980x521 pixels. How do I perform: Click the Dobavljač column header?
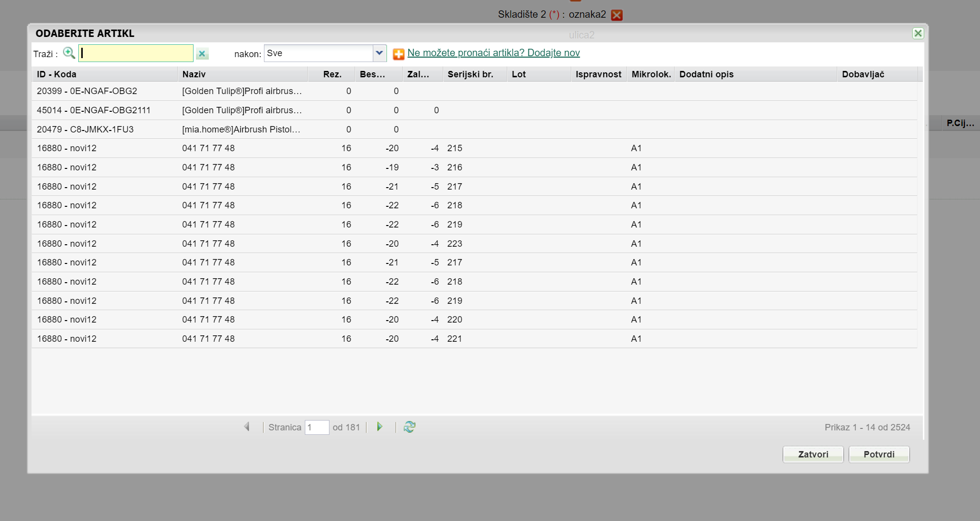877,74
